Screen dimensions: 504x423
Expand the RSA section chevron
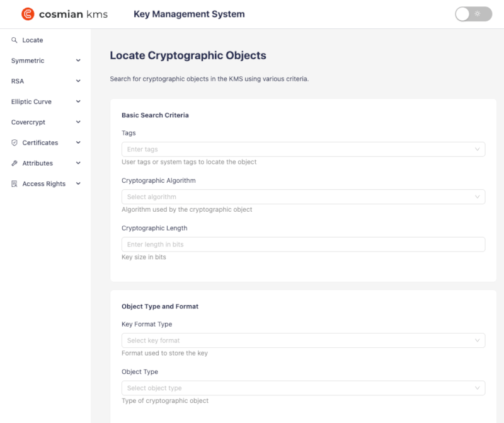(78, 81)
